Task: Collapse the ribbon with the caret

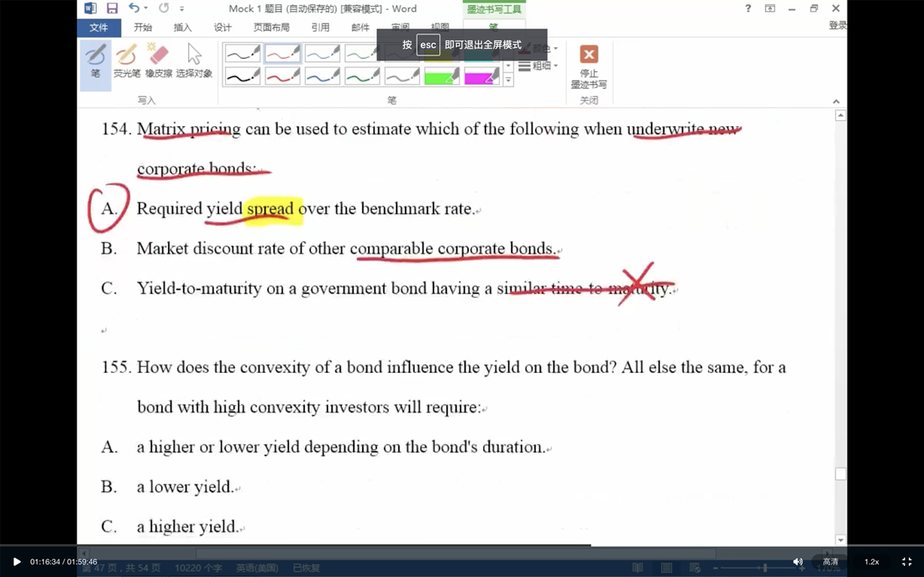Action: 836,102
